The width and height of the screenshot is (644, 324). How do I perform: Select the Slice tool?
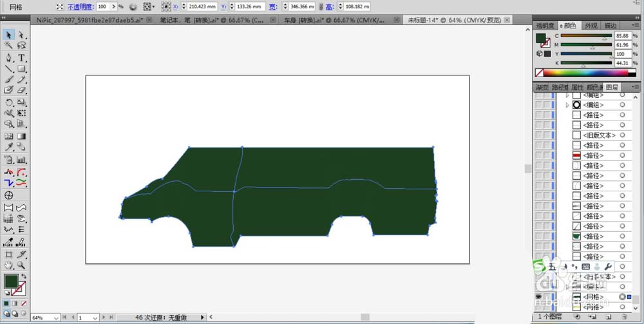tap(21, 254)
